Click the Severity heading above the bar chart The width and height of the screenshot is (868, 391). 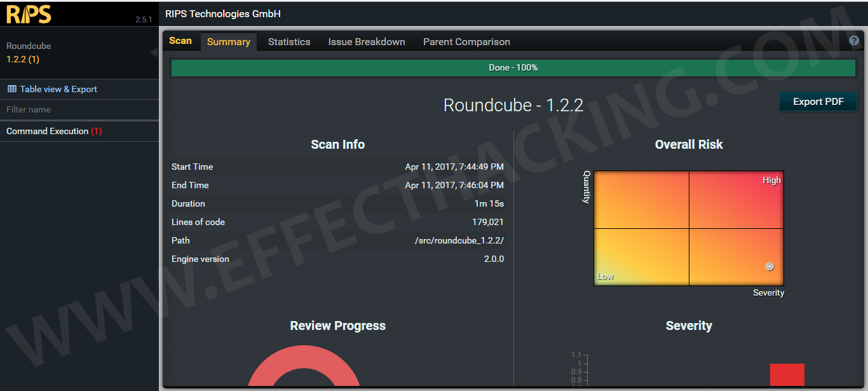(x=689, y=326)
